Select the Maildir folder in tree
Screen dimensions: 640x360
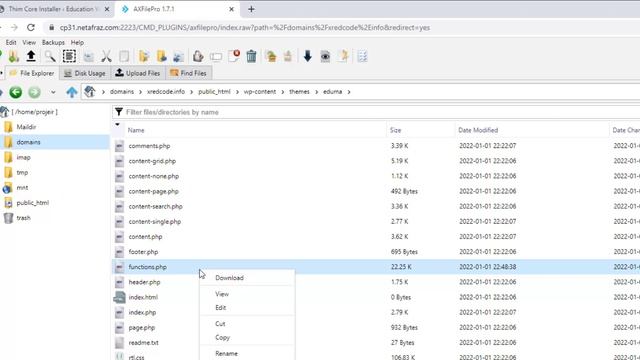point(26,127)
